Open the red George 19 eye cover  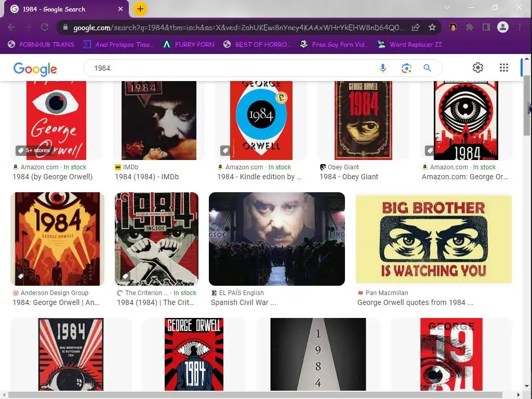[x=451, y=354]
